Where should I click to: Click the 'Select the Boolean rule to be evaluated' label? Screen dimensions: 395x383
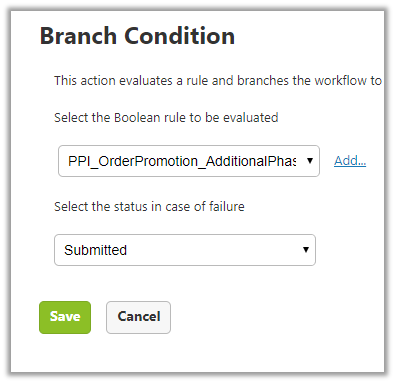click(x=166, y=118)
